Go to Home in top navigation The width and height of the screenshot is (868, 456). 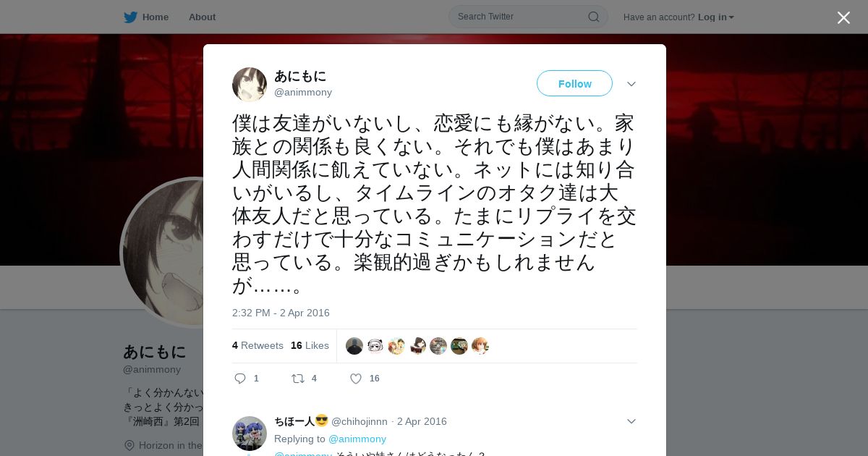(x=156, y=17)
